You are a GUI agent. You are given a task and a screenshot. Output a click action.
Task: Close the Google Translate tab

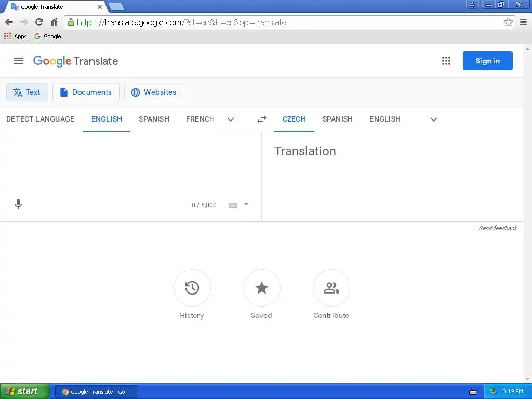tap(99, 6)
